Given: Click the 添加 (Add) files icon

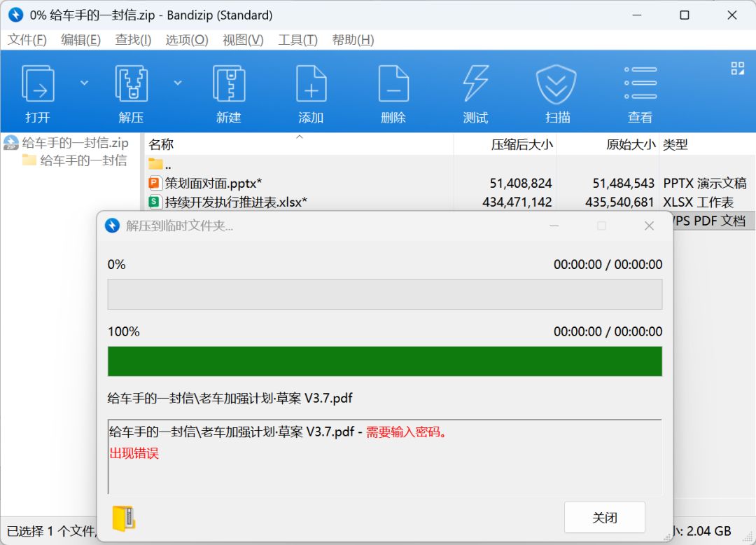Looking at the screenshot, I should (311, 83).
